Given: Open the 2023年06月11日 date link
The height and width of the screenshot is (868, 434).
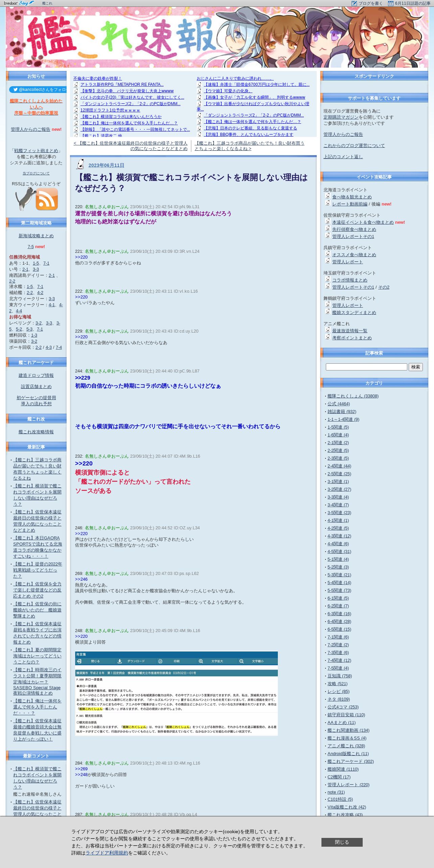Looking at the screenshot, I should click(106, 165).
